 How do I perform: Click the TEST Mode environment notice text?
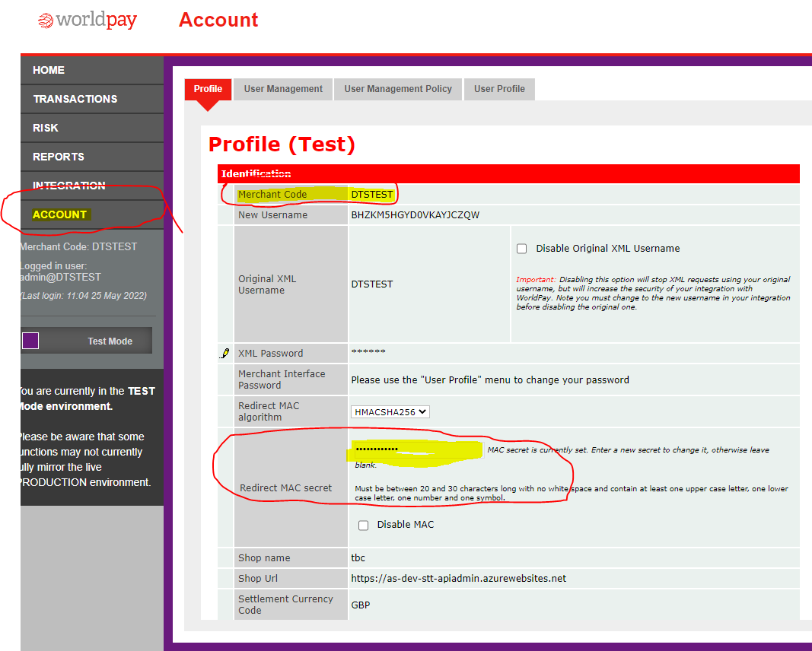87,399
